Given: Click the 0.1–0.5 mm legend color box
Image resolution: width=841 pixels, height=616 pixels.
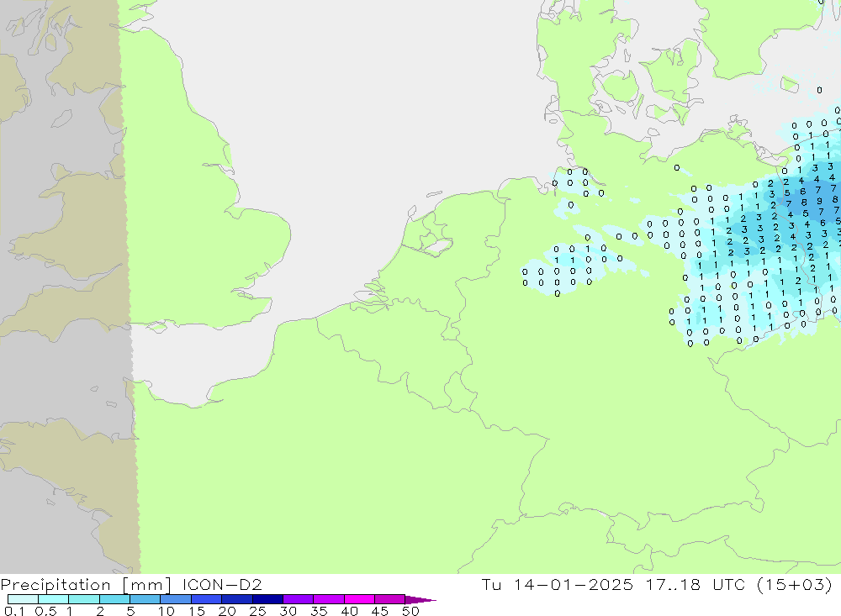Looking at the screenshot, I should click(x=23, y=599).
